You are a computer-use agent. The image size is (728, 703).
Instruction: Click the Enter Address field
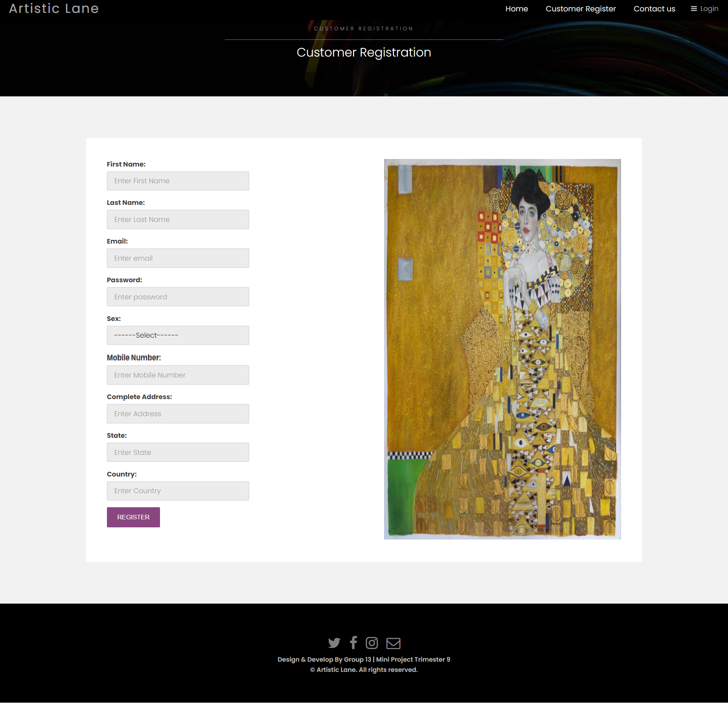coord(178,414)
